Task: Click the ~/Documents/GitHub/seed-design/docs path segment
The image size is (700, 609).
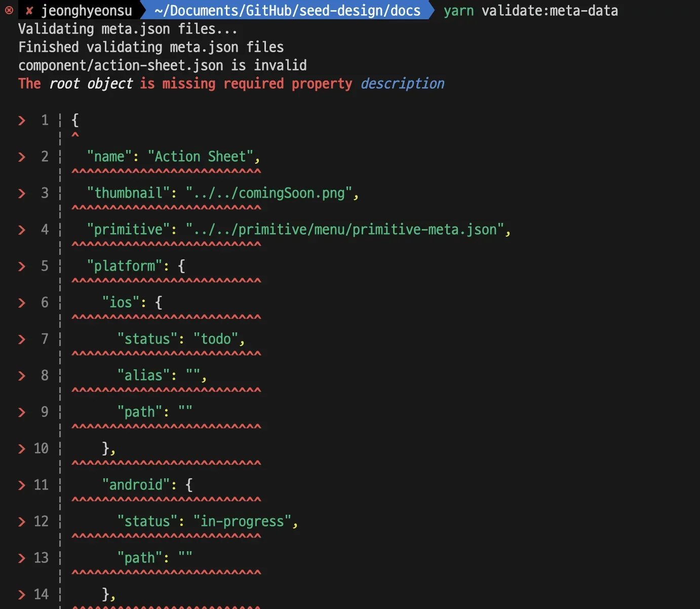Action: click(287, 11)
